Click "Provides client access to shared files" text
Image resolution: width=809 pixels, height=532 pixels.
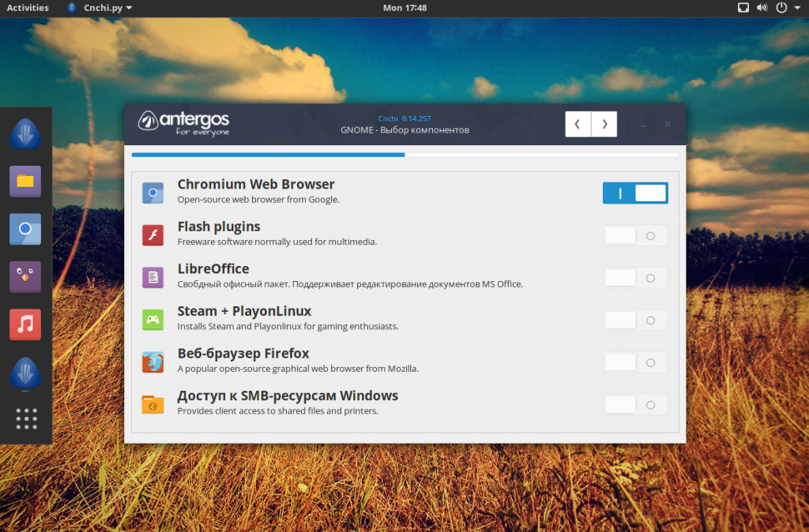(277, 411)
